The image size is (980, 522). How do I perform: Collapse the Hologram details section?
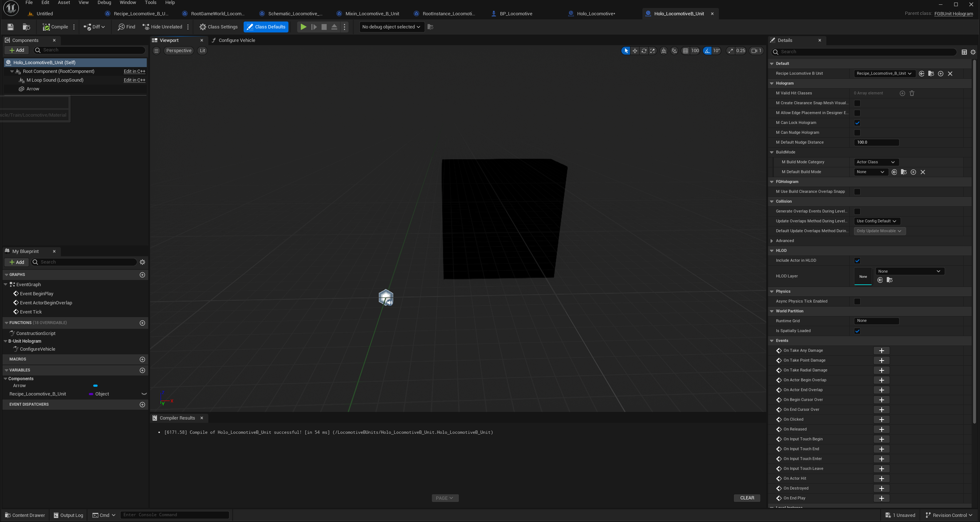[772, 83]
